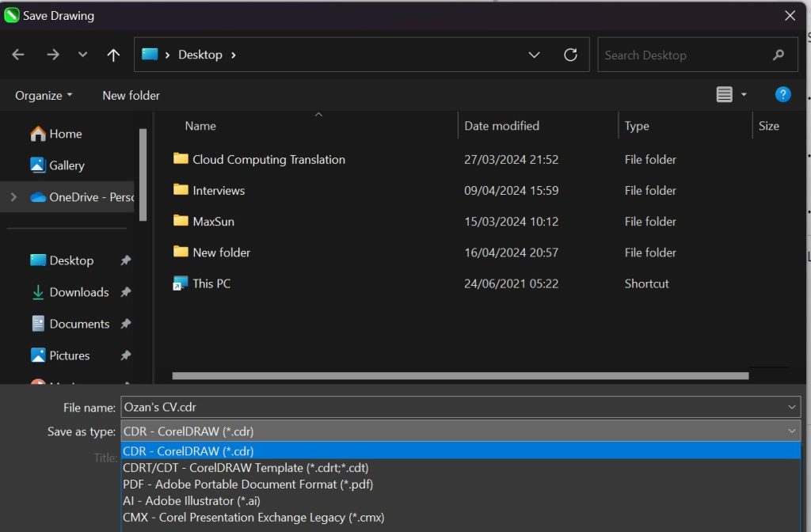Open Downloads from quick access sidebar

[x=70, y=292]
